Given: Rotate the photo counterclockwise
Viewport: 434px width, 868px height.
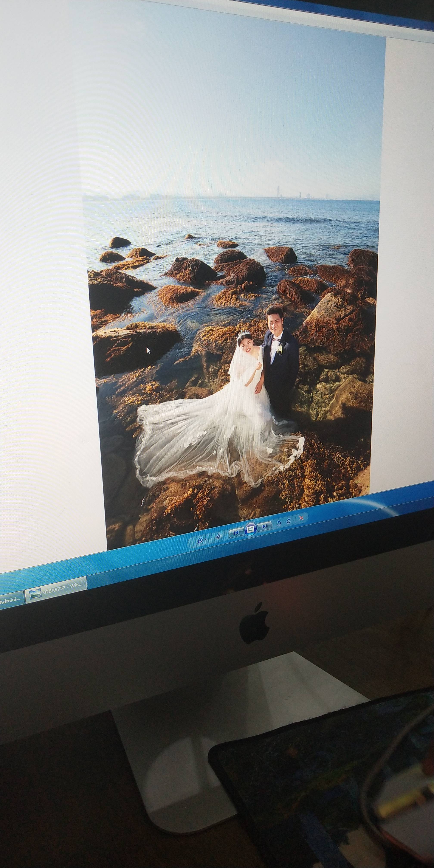Looking at the screenshot, I should [279, 523].
